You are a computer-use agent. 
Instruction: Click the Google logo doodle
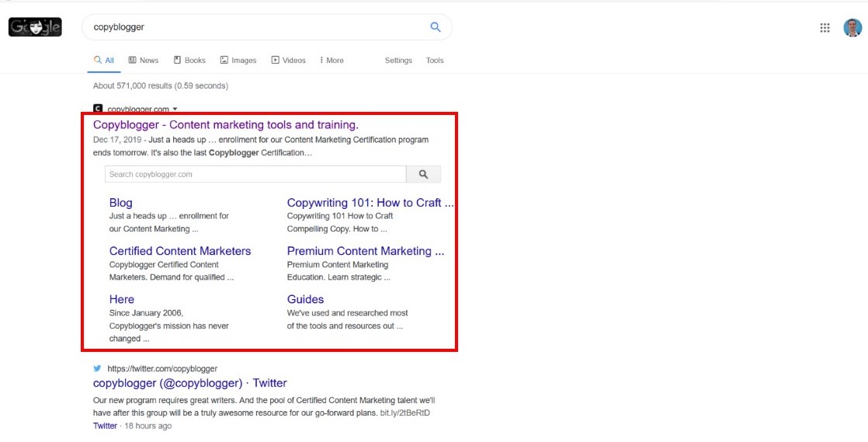tap(34, 27)
